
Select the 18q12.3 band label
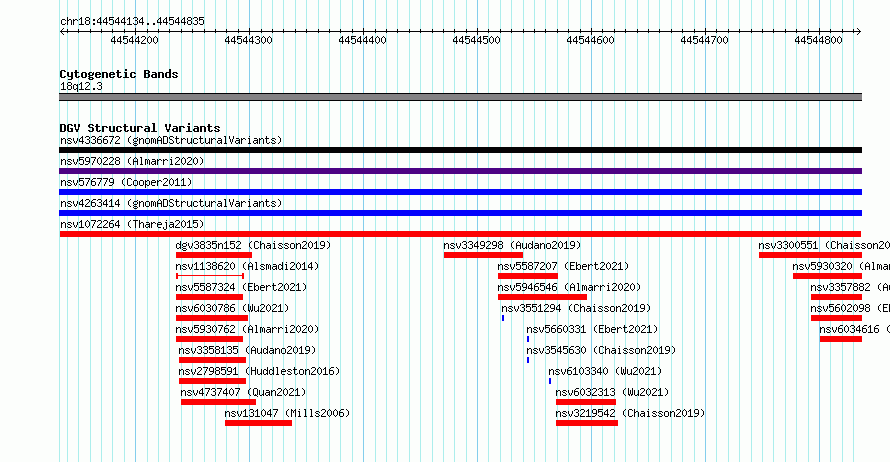pos(81,86)
